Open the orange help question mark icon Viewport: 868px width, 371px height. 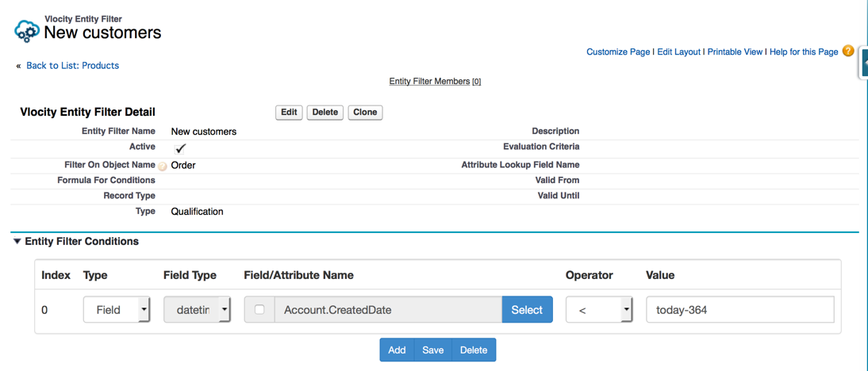coord(847,51)
